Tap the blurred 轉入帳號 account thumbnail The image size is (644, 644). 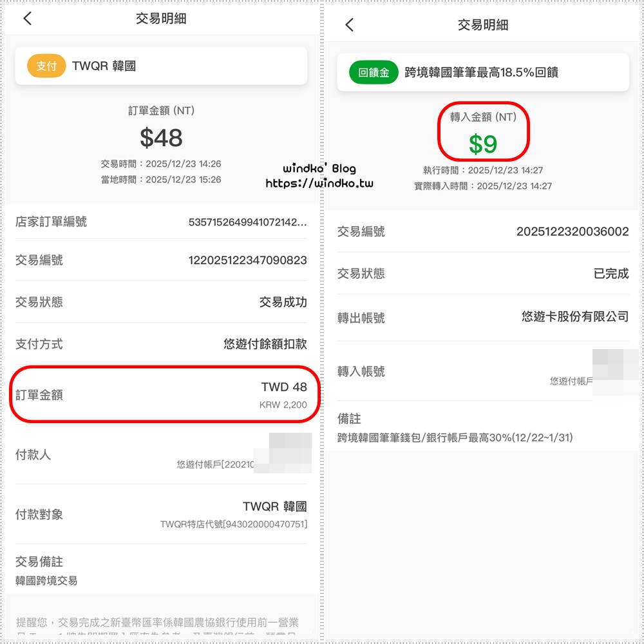coord(615,372)
